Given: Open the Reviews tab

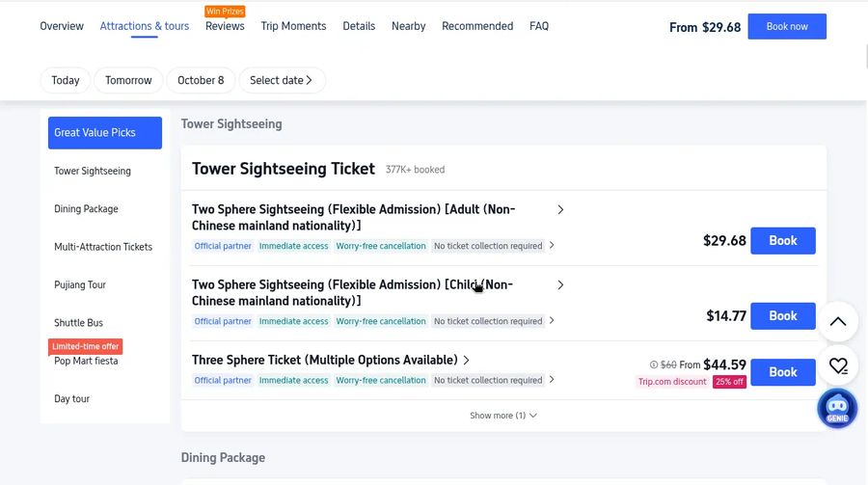Looking at the screenshot, I should (x=225, y=26).
